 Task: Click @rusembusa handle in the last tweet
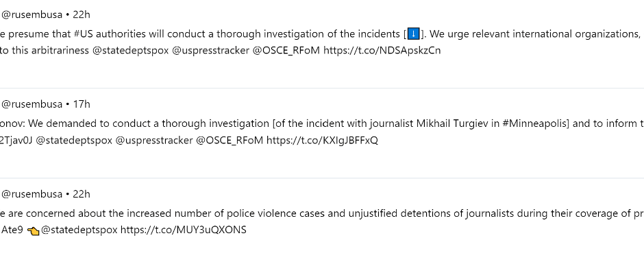click(32, 194)
